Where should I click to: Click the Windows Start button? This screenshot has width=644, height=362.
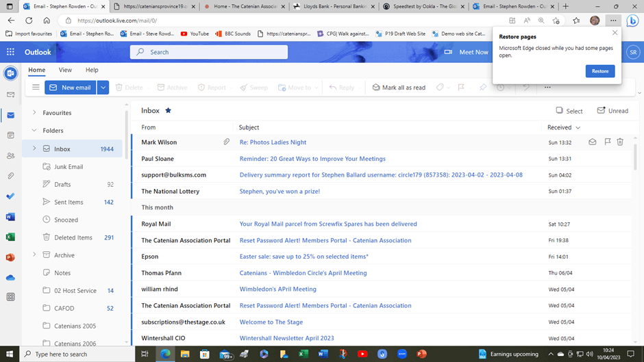[x=10, y=354]
